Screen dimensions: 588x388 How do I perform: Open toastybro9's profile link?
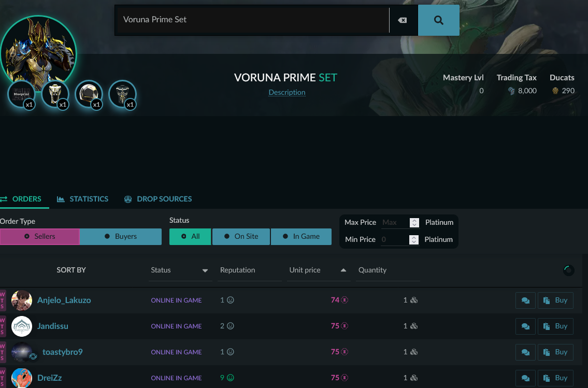62,352
